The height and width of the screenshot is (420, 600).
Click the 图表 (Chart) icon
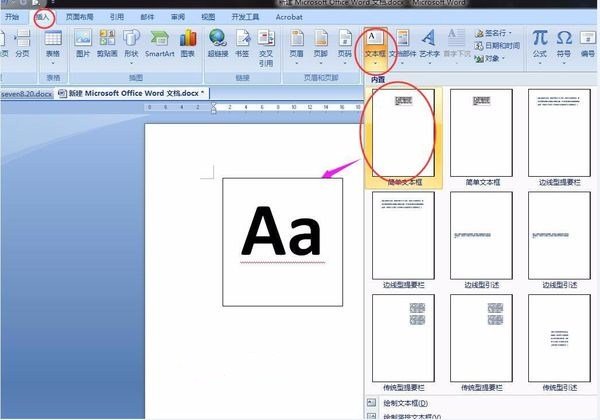pos(188,42)
